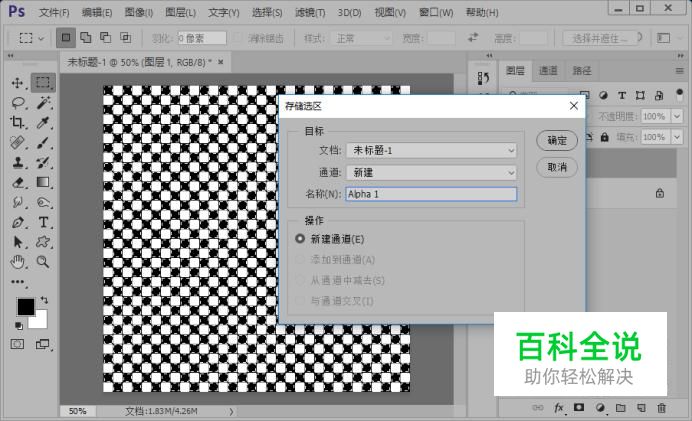Screen dimensions: 692x421
Task: Open the 文档 dropdown in the dialog
Action: coord(431,150)
